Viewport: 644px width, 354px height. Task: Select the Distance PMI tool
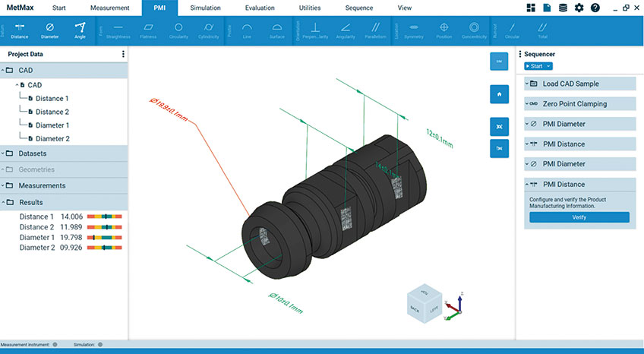click(19, 30)
